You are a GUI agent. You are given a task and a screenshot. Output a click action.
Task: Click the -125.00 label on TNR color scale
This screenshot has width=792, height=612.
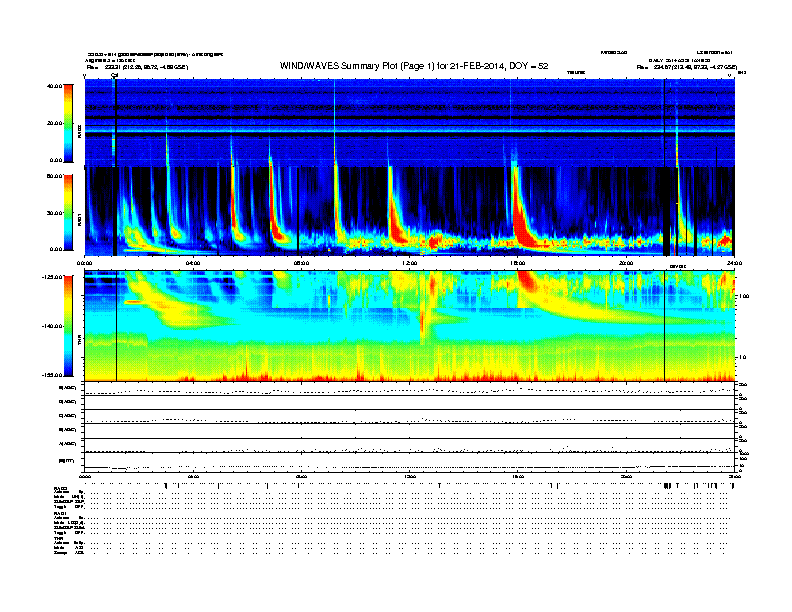[x=53, y=277]
